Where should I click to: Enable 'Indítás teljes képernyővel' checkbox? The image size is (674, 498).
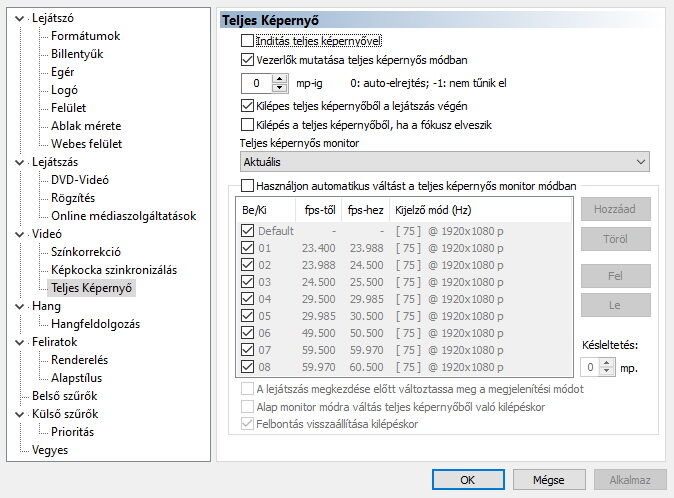click(x=247, y=41)
